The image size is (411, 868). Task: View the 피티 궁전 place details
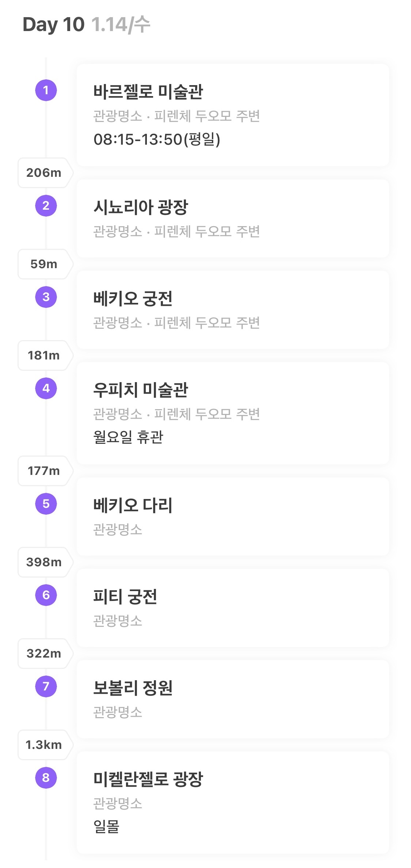(x=233, y=608)
